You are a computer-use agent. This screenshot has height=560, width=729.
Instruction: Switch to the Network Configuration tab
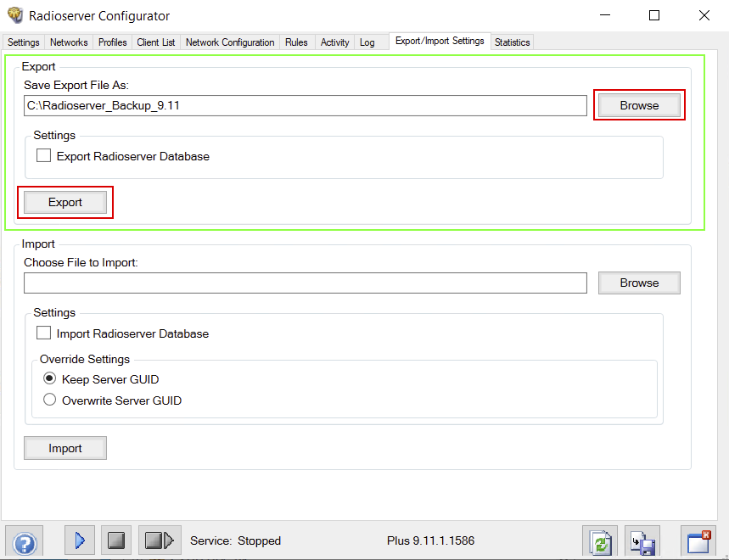[x=230, y=42]
